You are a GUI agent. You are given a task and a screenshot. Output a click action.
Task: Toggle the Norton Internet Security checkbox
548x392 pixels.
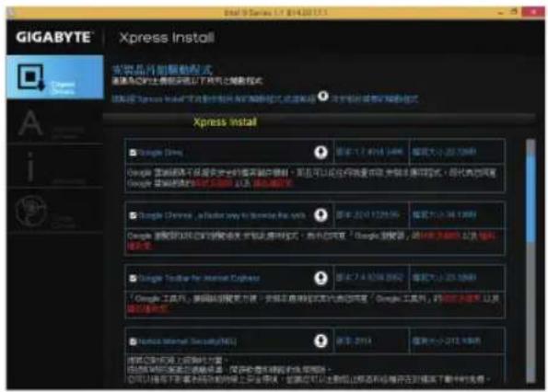pyautogui.click(x=133, y=341)
